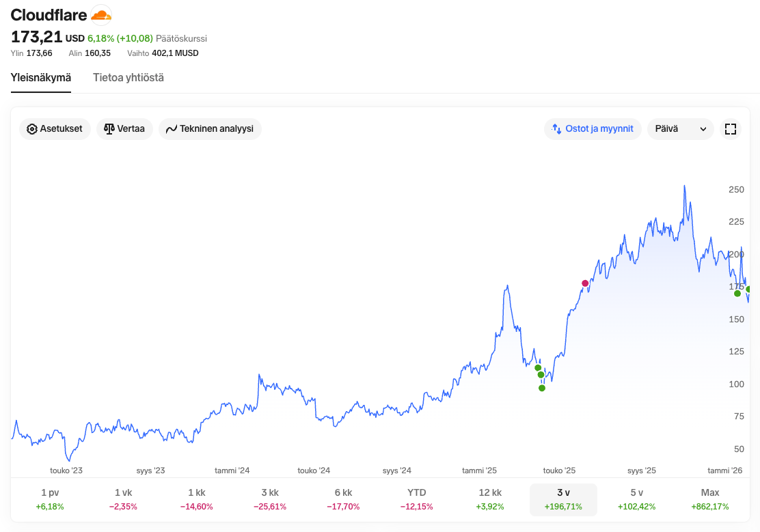The height and width of the screenshot is (532, 760).
Task: Click the topmost green buy marker near touko '25
Action: coord(537,367)
